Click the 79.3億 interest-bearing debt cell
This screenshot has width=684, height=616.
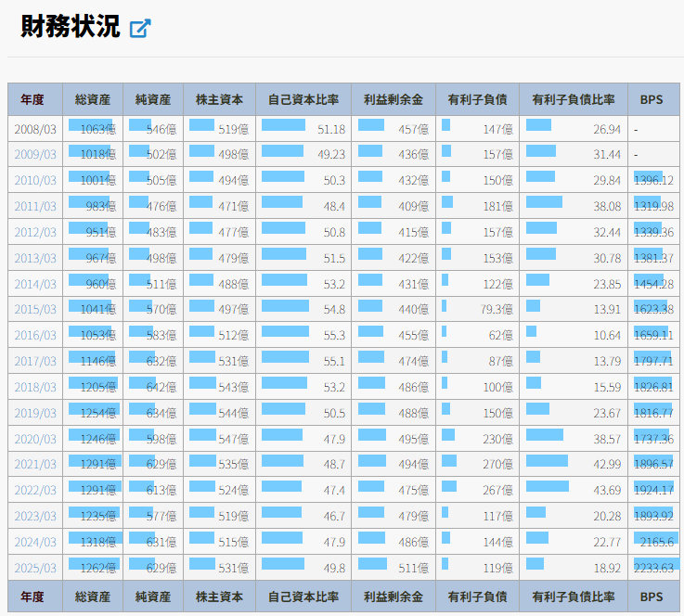point(477,309)
